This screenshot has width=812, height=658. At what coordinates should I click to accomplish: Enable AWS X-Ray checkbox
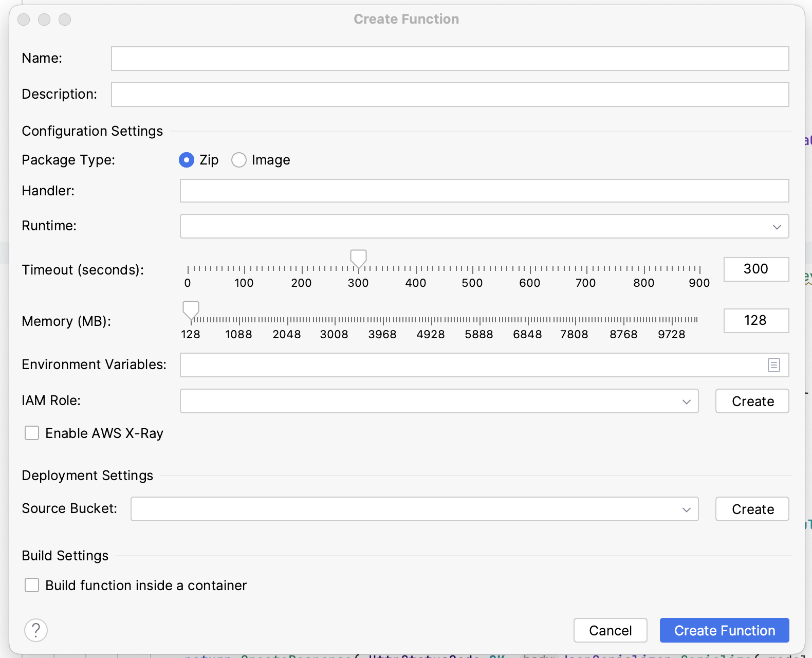coord(32,433)
